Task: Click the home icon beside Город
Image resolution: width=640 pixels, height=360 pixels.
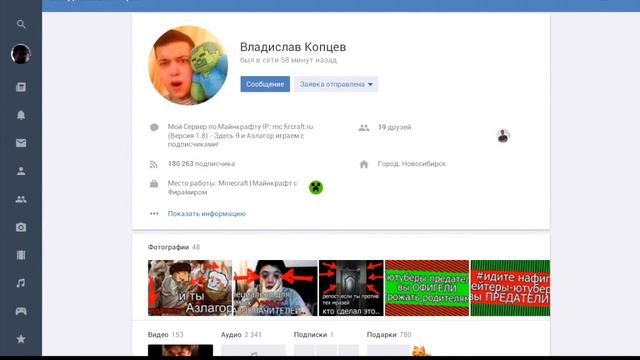Action: 364,164
